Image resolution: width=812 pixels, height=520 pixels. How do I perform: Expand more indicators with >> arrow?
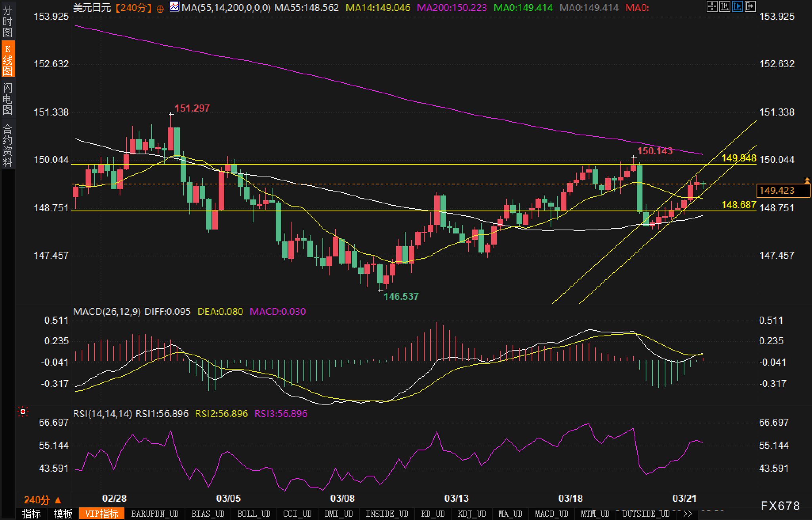(688, 514)
